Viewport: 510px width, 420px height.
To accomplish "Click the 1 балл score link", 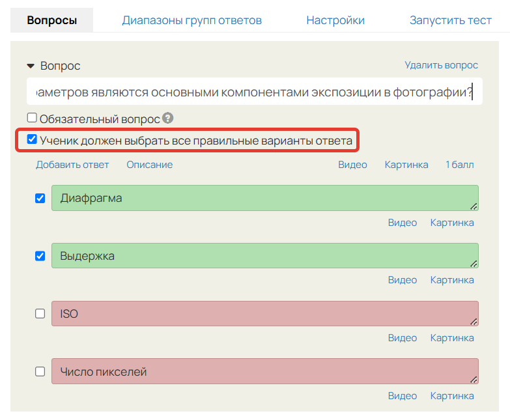I will click(460, 165).
